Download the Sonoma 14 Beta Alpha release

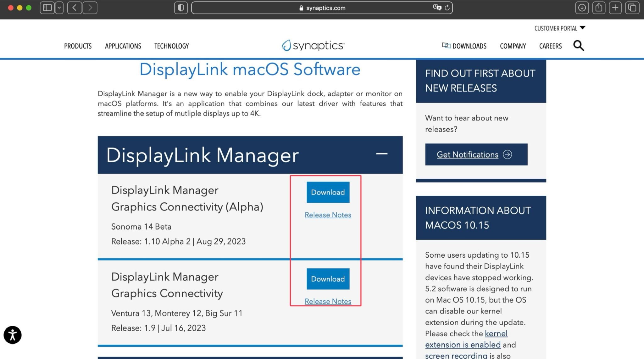[328, 192]
